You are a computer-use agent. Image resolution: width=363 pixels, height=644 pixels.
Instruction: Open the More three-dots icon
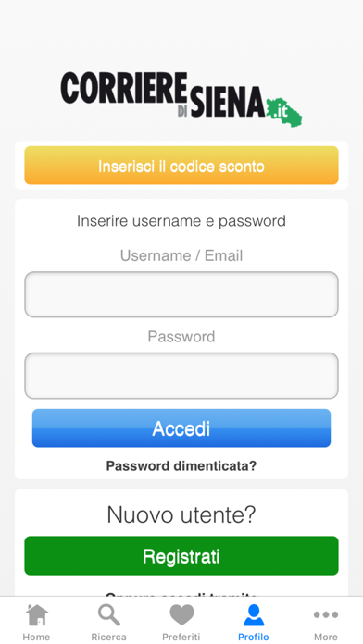click(x=326, y=614)
